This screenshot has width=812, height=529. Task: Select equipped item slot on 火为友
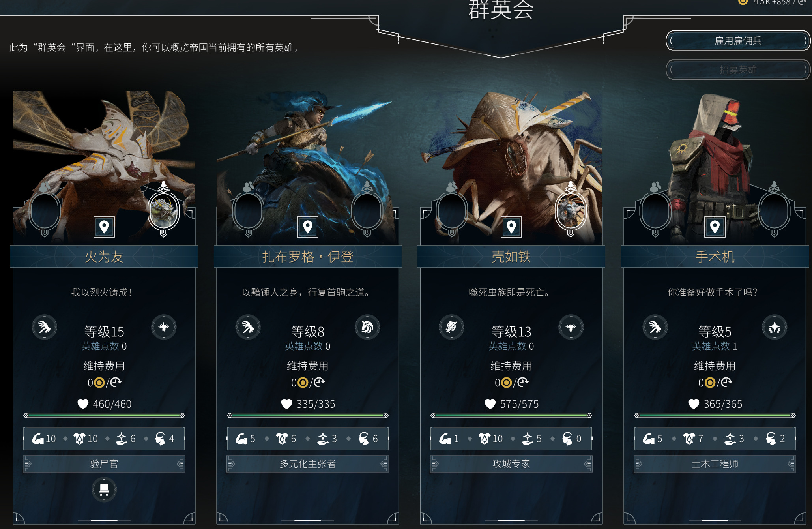[x=163, y=212]
